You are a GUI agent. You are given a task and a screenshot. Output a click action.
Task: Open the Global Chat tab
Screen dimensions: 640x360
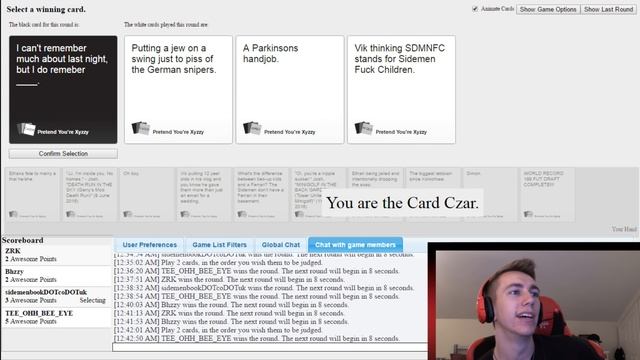(281, 245)
